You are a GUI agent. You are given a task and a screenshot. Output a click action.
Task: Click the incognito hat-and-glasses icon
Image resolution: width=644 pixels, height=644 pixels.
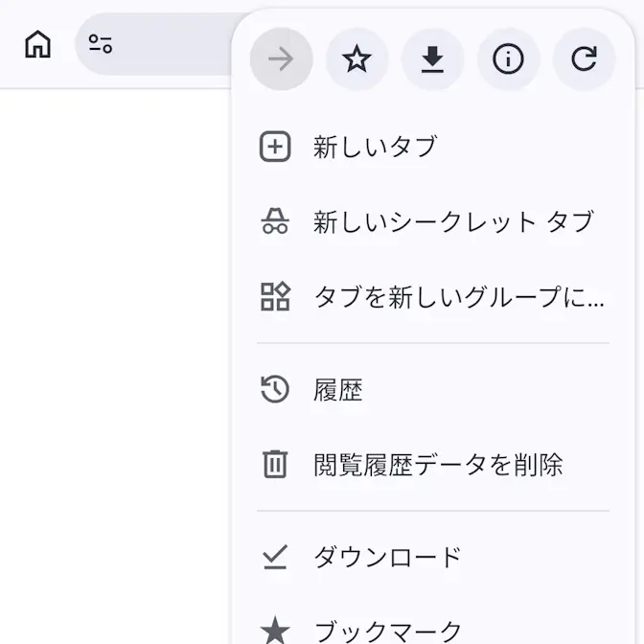click(275, 221)
